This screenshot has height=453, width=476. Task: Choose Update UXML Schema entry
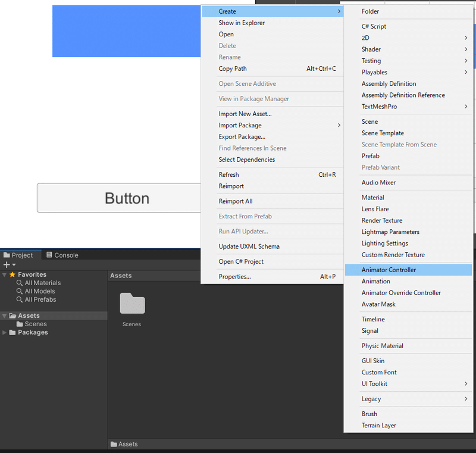point(273,246)
